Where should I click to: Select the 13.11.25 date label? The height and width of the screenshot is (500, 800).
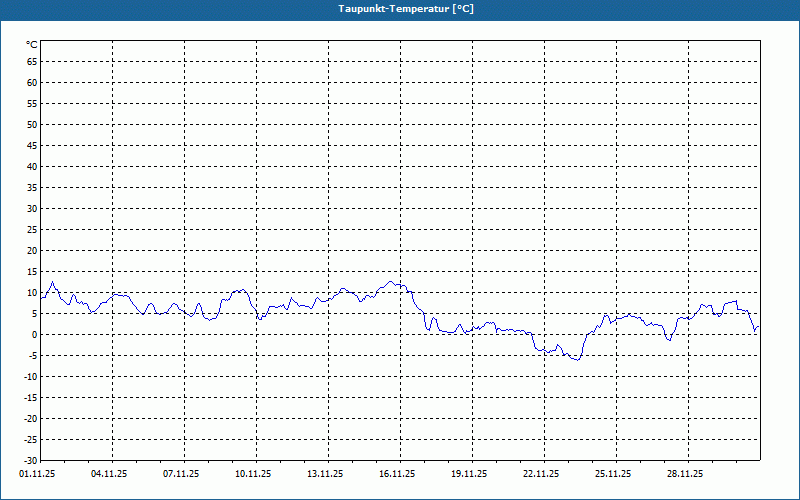[325, 474]
